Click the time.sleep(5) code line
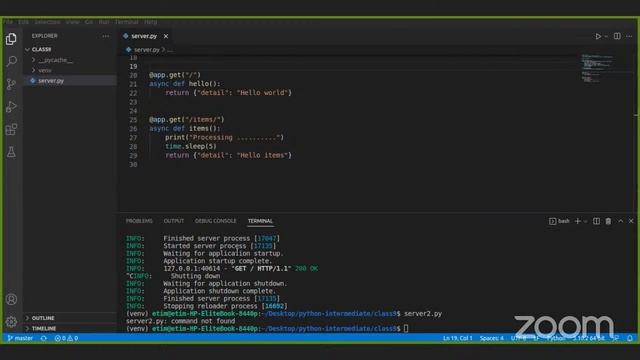640x360 pixels. pyautogui.click(x=191, y=147)
